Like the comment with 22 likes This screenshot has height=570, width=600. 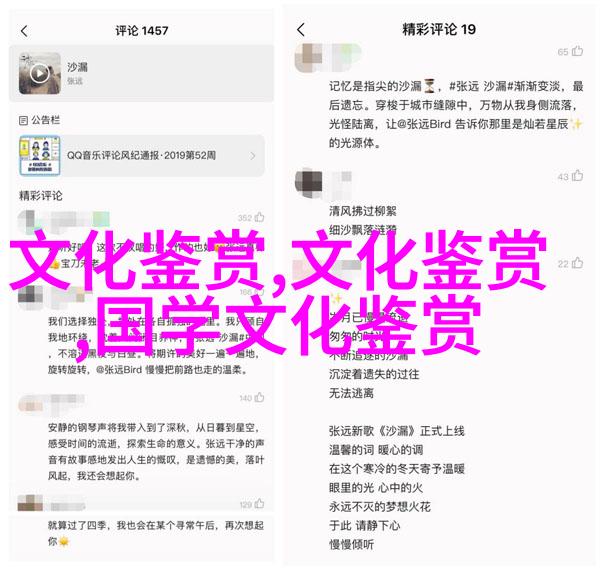pos(577,263)
